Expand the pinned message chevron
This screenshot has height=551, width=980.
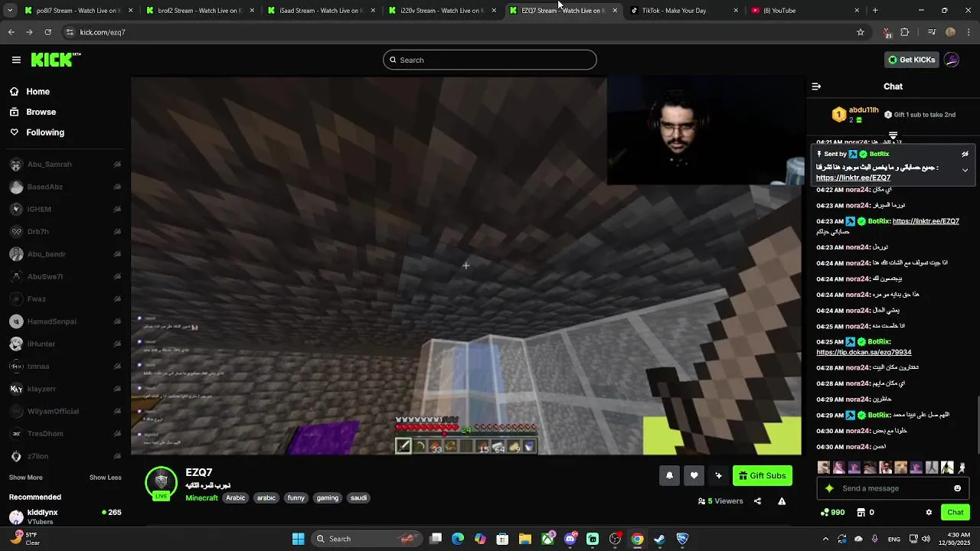tap(965, 170)
